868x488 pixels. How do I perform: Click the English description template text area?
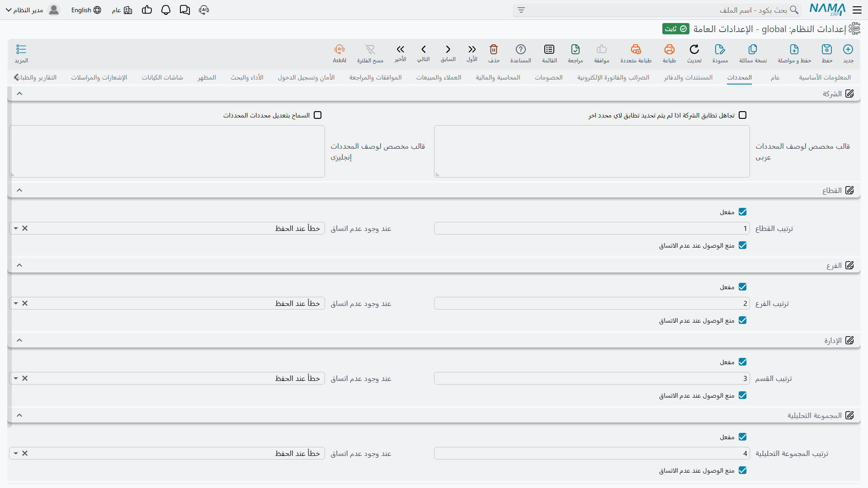coord(167,151)
